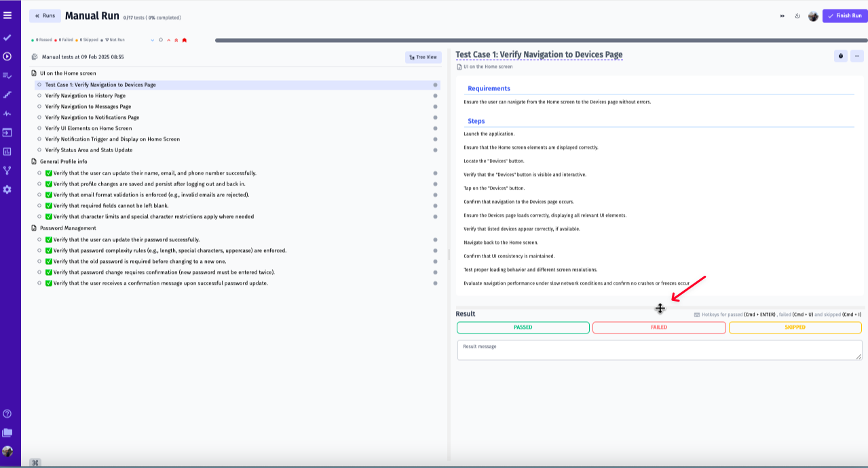868x468 pixels.
Task: Toggle the target filter icon near Not Run count
Action: [x=161, y=40]
